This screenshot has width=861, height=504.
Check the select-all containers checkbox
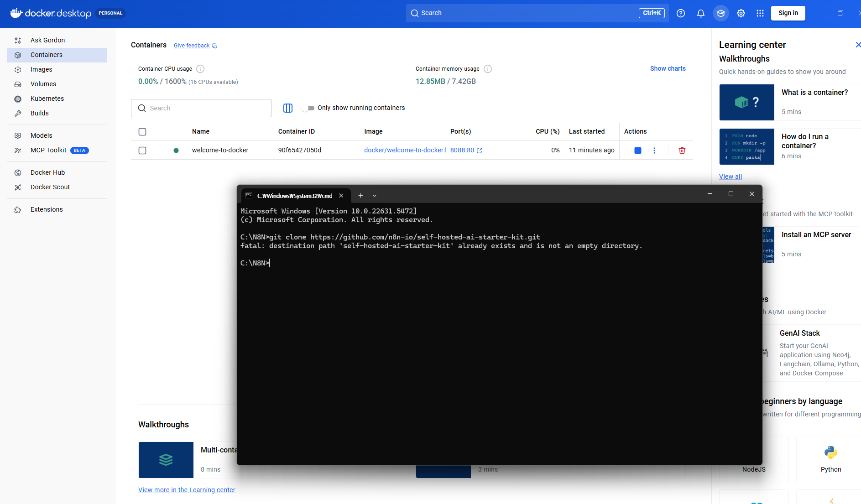142,132
